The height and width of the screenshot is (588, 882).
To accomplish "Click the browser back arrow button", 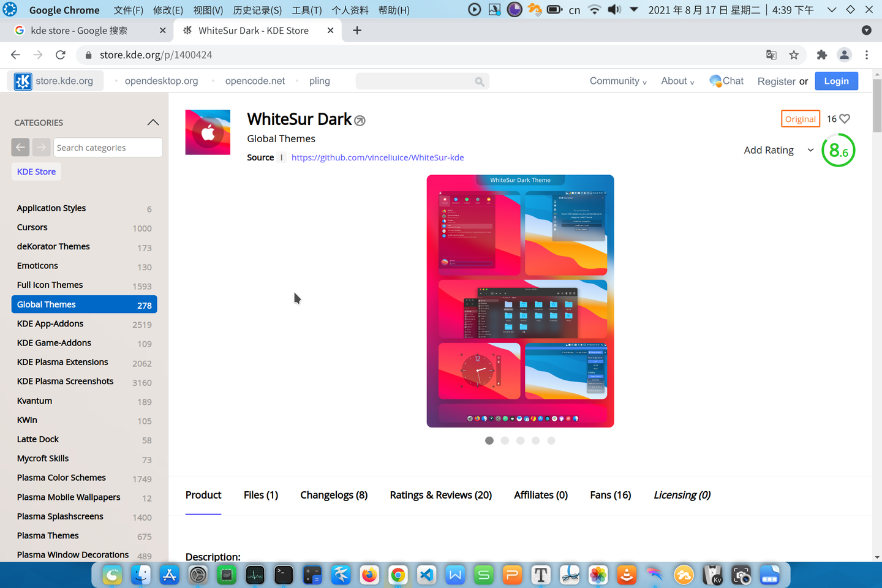I will tap(15, 55).
